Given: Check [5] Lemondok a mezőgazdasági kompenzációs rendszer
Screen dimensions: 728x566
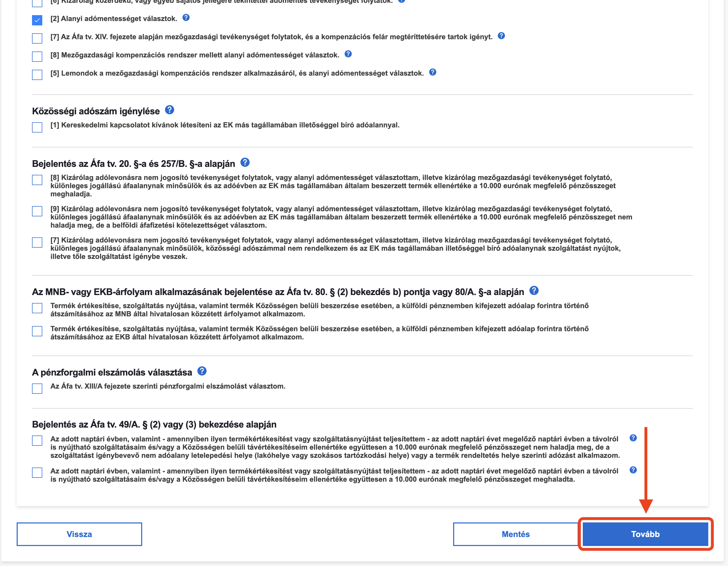Looking at the screenshot, I should tap(37, 75).
